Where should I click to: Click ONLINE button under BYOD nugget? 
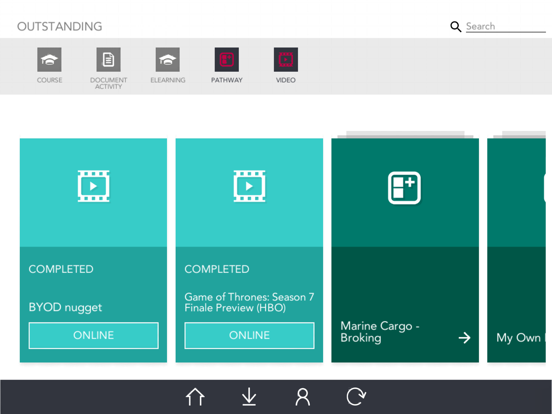click(x=94, y=335)
